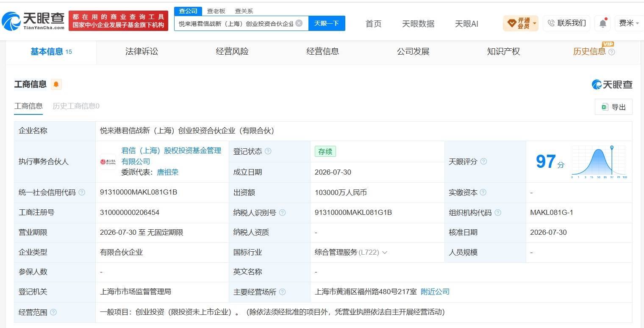The image size is (644, 328).
Task: Click into the company search input field
Action: 236,23
